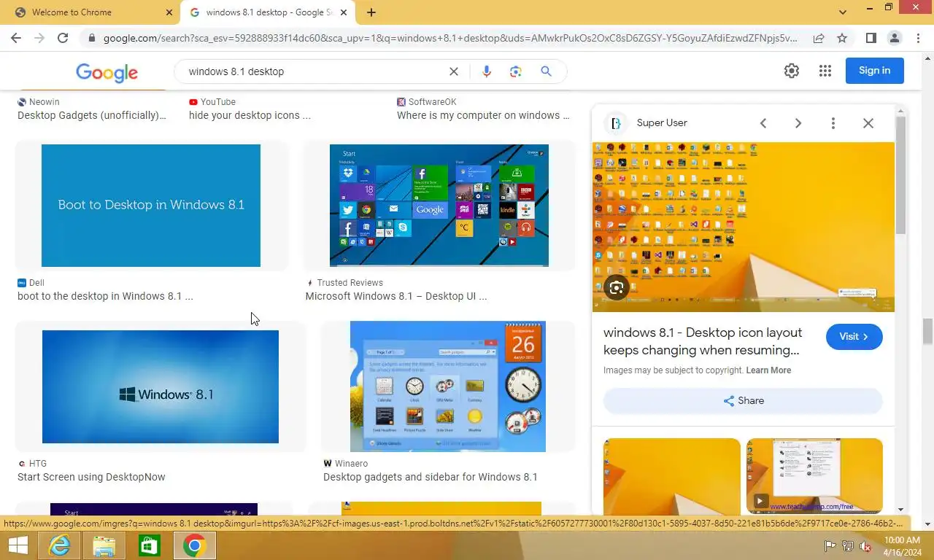Select windows 8.1 desktop Google tab
Image resolution: width=934 pixels, height=560 pixels.
(x=268, y=12)
